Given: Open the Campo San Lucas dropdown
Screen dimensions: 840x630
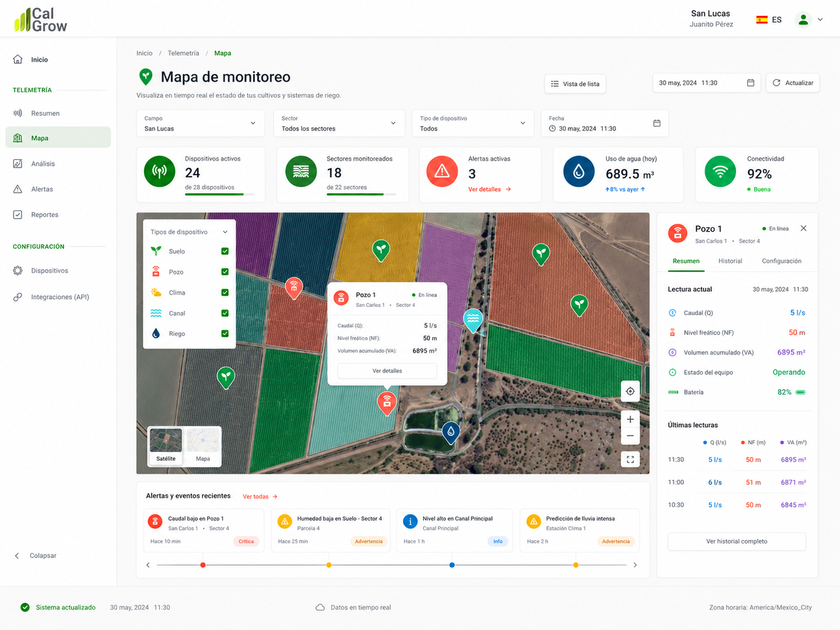Looking at the screenshot, I should coord(200,123).
